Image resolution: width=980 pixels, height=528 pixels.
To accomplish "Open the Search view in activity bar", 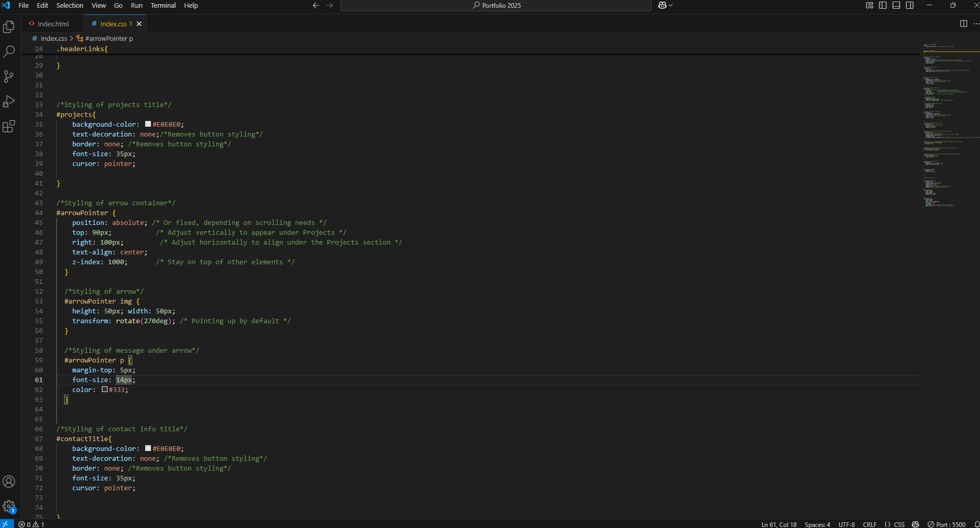I will [9, 52].
